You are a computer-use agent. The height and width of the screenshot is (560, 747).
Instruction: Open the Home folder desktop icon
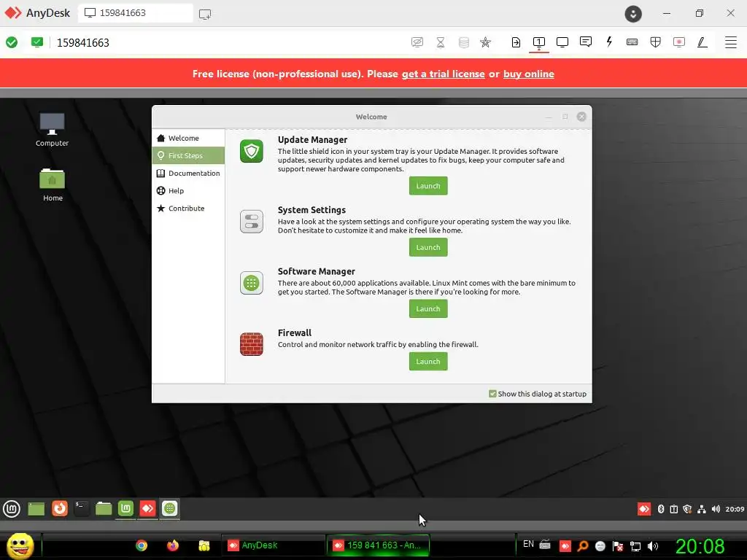tap(53, 184)
